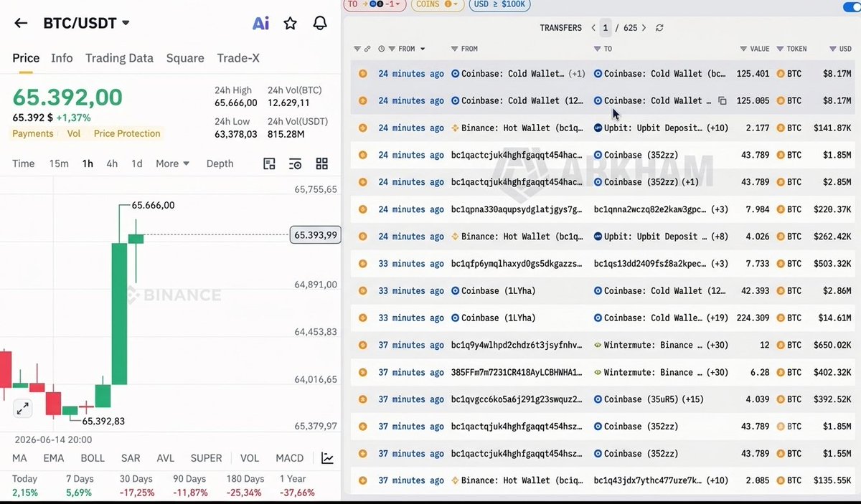Enable the BOLL indicator
The height and width of the screenshot is (504, 861).
point(93,458)
